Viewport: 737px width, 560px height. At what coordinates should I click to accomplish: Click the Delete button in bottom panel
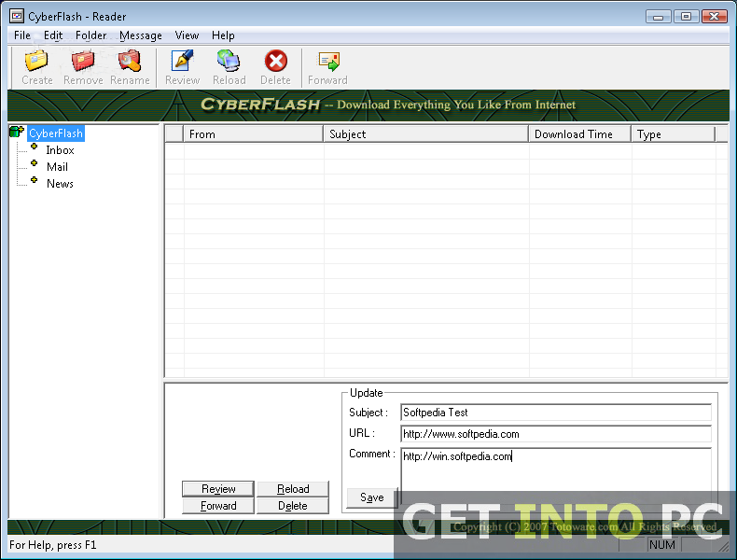click(x=293, y=506)
